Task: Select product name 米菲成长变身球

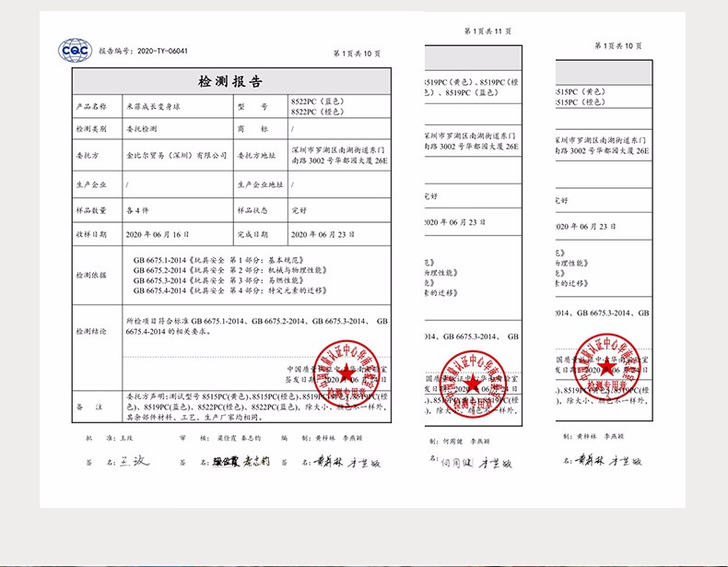Action: 153,107
